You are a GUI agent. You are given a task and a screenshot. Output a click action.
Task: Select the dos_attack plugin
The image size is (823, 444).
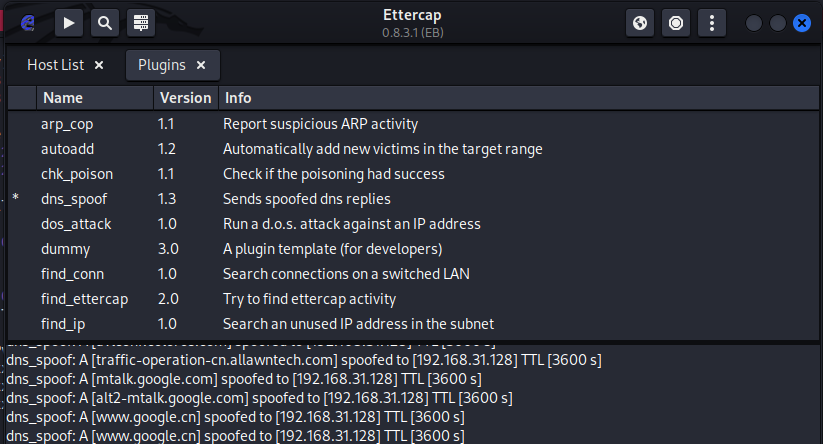point(413,224)
